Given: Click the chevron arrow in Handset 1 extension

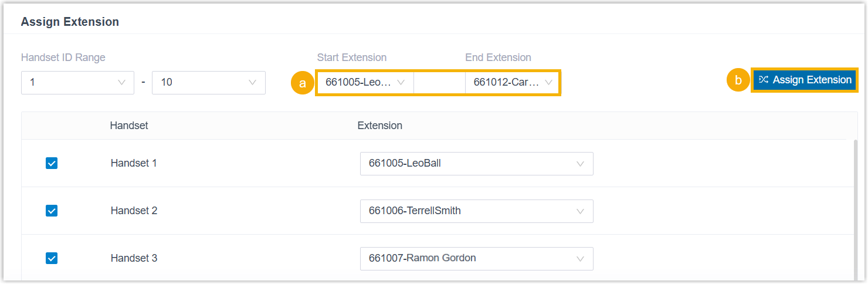Looking at the screenshot, I should (x=580, y=164).
